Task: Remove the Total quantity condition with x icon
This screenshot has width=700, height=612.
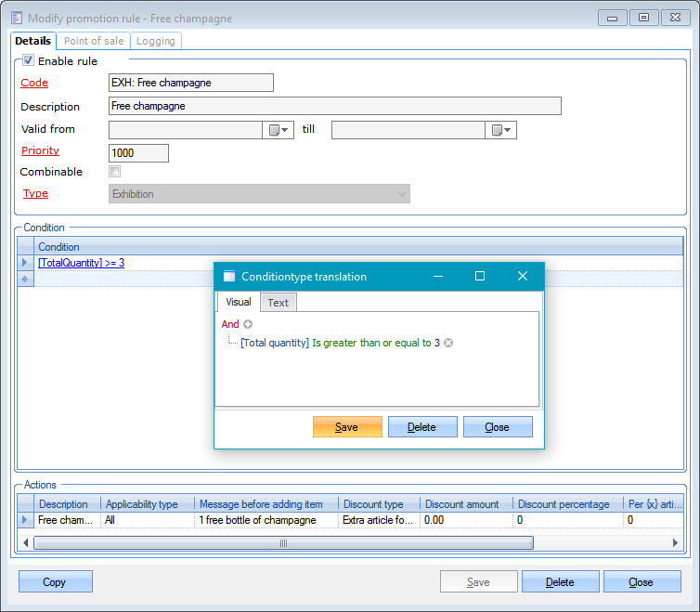Action: point(448,343)
